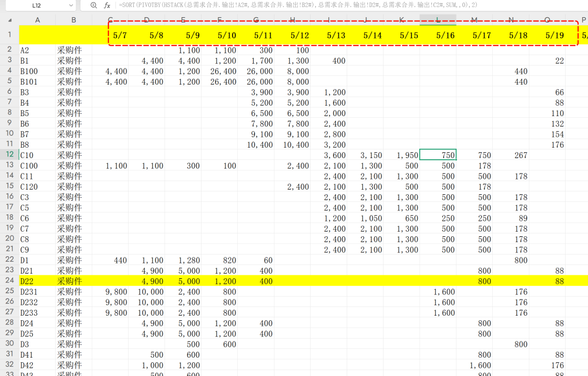
Task: Select 3,600 in the C10 row
Action: coord(328,155)
